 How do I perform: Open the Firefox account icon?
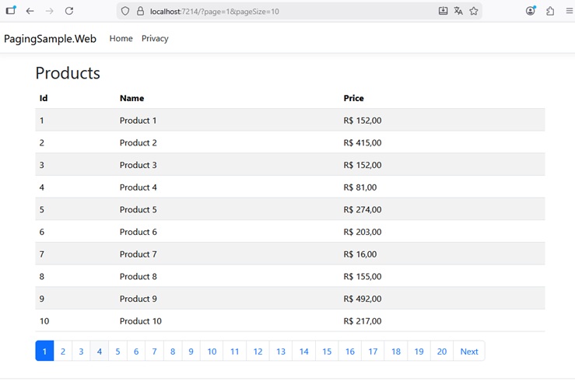(x=531, y=11)
